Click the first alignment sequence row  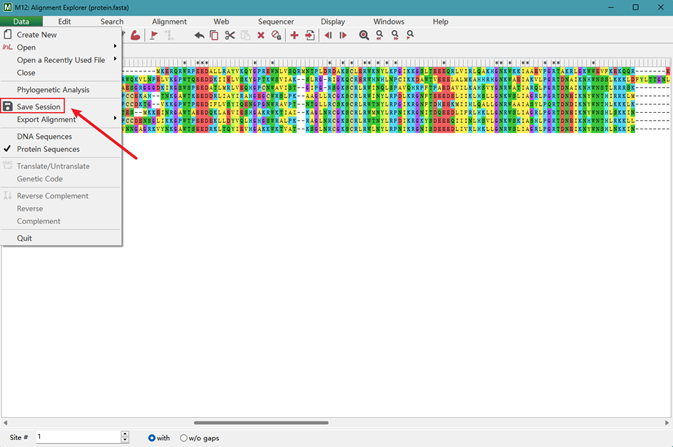pos(396,71)
